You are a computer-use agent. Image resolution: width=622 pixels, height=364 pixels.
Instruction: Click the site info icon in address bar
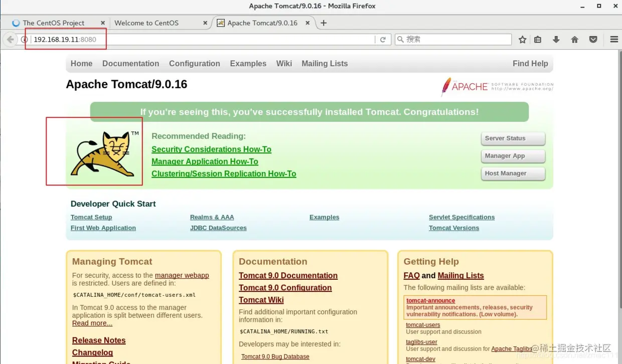(x=24, y=40)
